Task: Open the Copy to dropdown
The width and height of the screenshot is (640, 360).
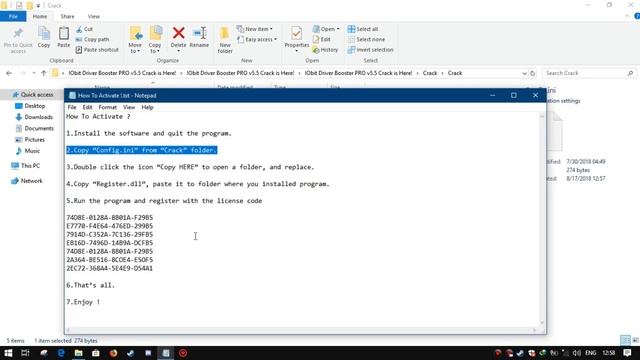Action: [155, 40]
